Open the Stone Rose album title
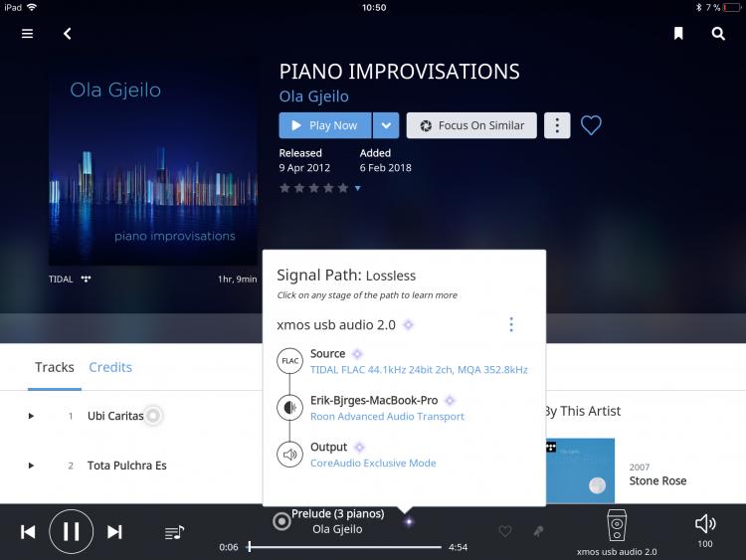746x560 pixels. coord(657,481)
